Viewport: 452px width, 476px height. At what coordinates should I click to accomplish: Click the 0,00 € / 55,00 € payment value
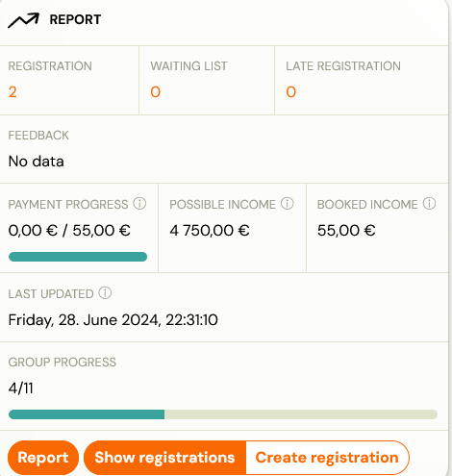coord(69,231)
